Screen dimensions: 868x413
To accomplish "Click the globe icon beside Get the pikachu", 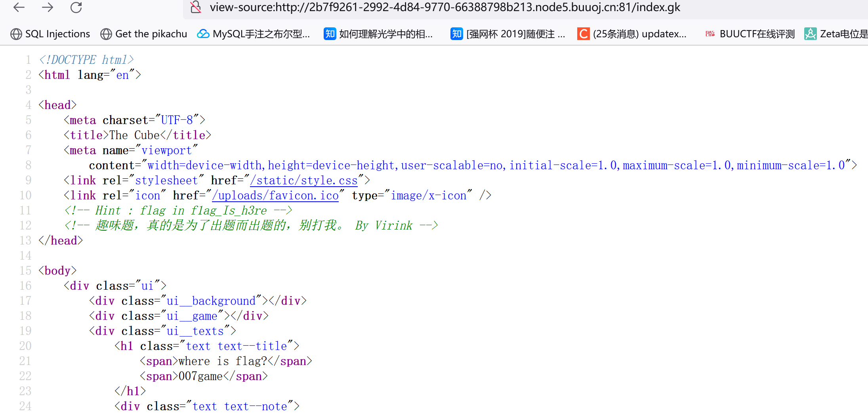I will 106,34.
